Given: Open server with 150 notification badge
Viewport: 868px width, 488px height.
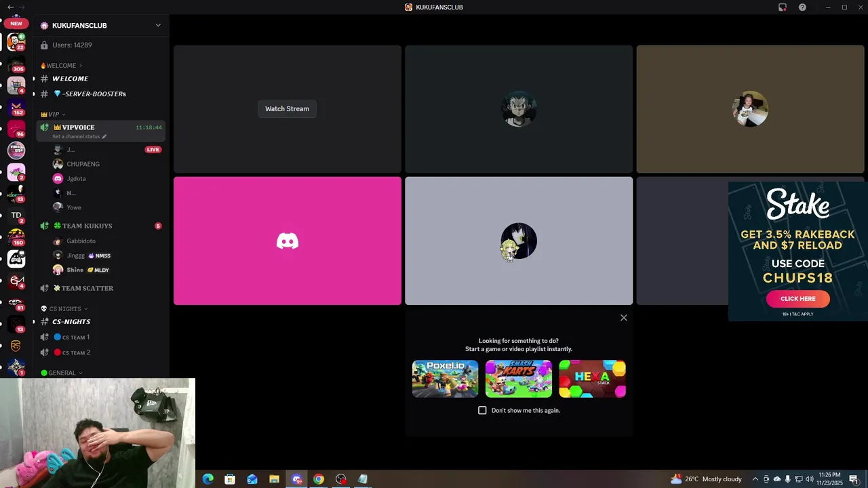Looking at the screenshot, I should pyautogui.click(x=16, y=237).
